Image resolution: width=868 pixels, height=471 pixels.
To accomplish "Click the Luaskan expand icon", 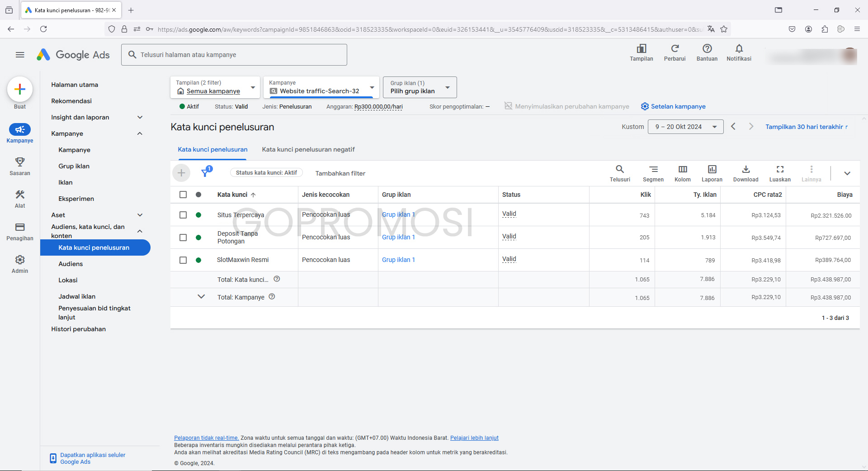I will [x=780, y=170].
